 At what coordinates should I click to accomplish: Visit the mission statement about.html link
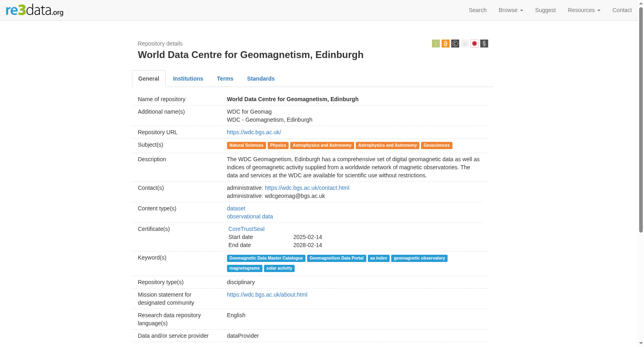pos(267,295)
